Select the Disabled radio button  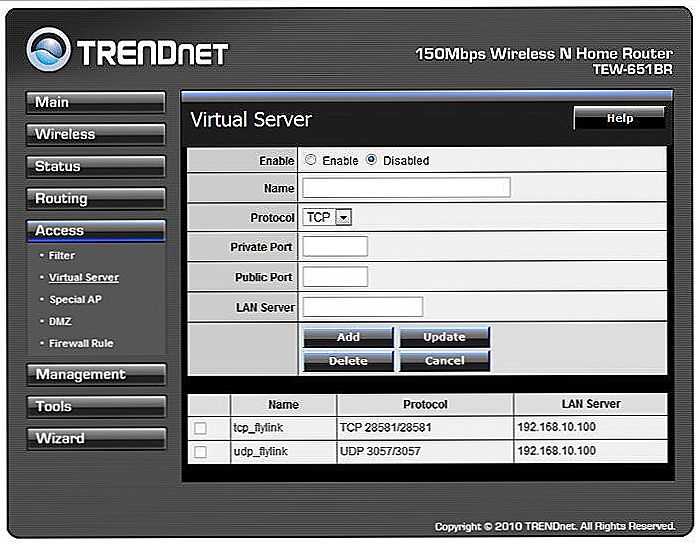click(x=371, y=160)
